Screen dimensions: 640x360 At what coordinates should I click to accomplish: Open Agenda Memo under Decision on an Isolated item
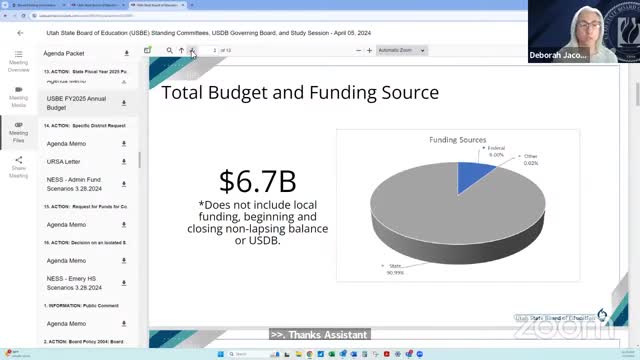pyautogui.click(x=66, y=260)
